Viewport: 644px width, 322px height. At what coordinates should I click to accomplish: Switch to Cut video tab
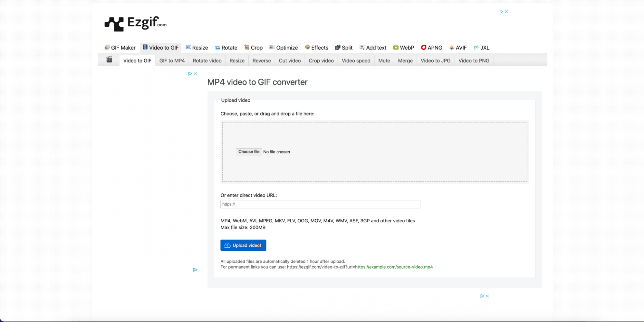[x=290, y=60]
